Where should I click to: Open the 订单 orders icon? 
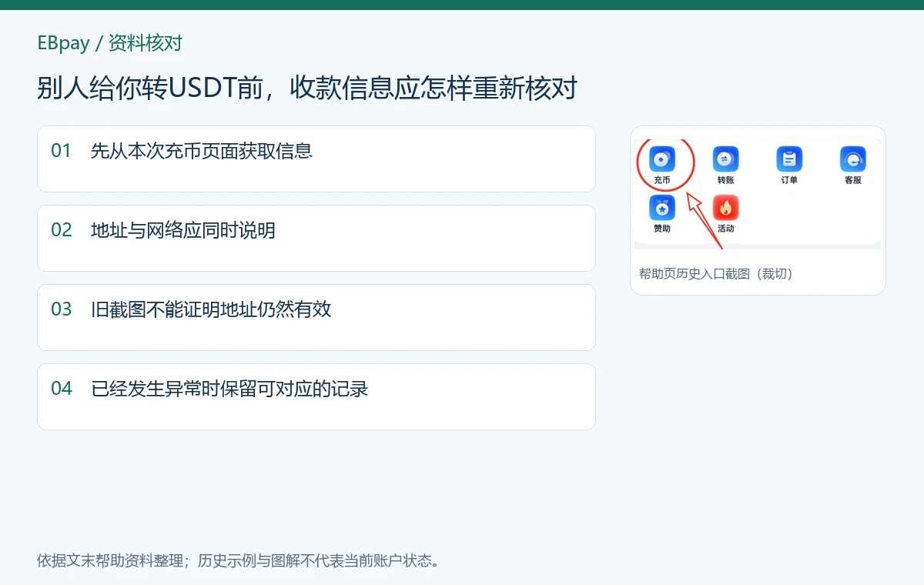click(x=789, y=159)
